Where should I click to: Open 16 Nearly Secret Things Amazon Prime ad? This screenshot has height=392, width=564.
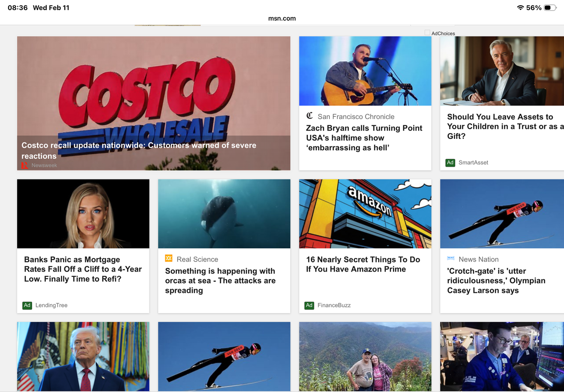[x=363, y=265]
